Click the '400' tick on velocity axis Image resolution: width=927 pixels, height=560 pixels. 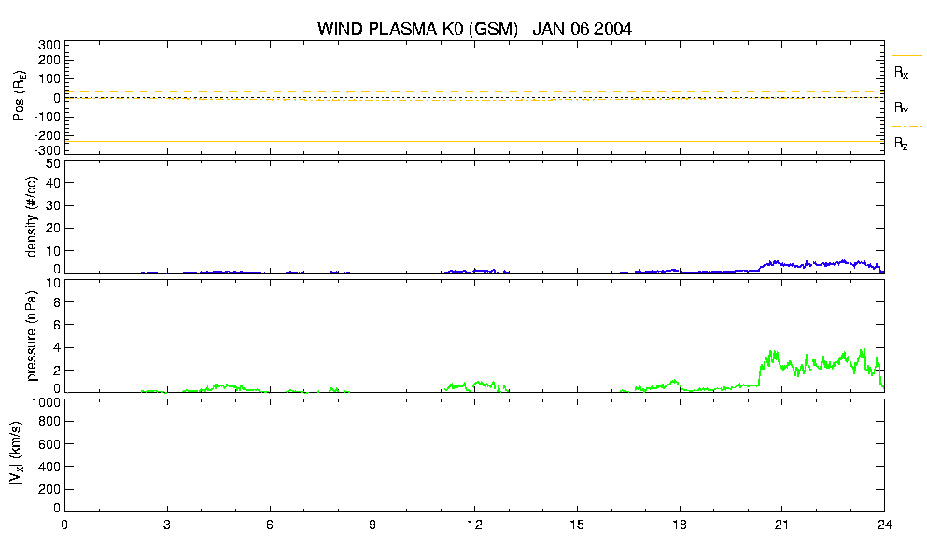(x=49, y=467)
